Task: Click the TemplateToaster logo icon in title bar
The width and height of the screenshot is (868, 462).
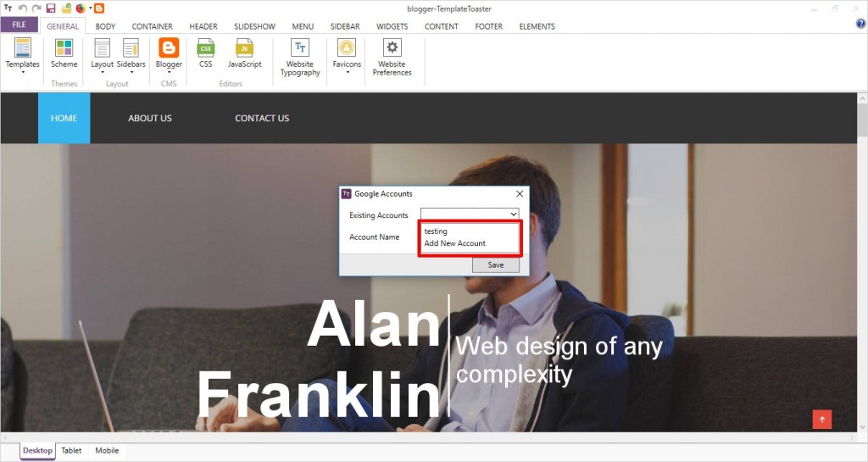Action: [x=8, y=8]
